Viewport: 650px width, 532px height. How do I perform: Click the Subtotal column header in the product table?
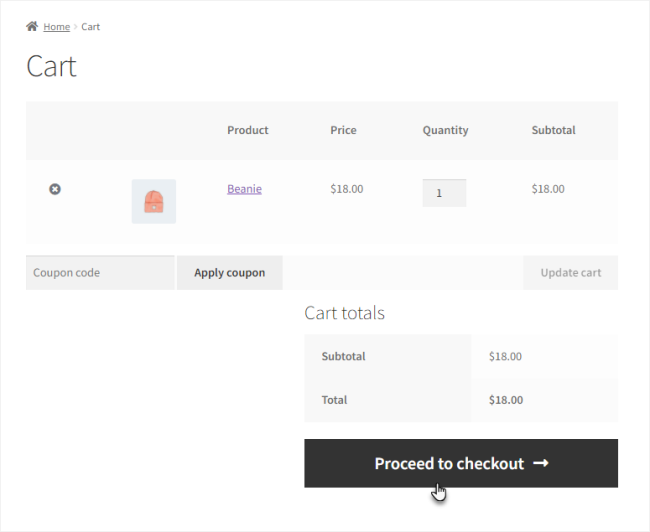[553, 130]
